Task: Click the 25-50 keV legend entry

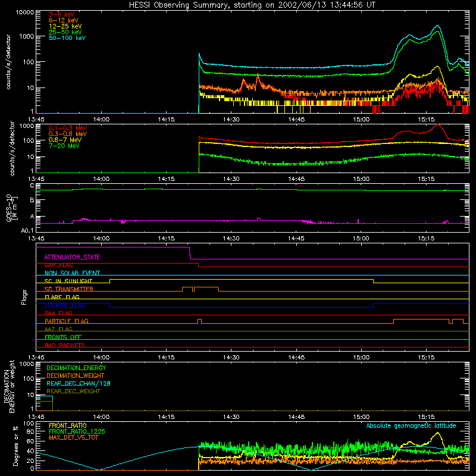Action: tap(65, 32)
